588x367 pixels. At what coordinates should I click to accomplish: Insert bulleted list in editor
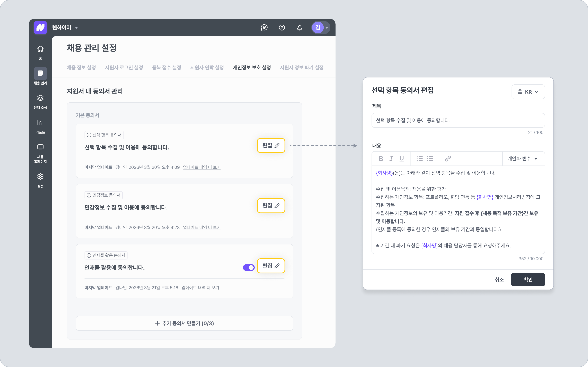(x=430, y=159)
